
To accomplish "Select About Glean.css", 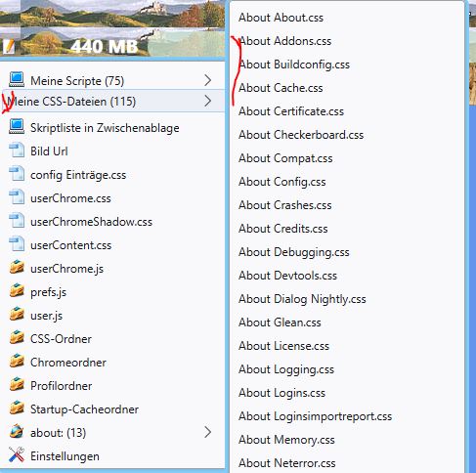I will (347, 322).
